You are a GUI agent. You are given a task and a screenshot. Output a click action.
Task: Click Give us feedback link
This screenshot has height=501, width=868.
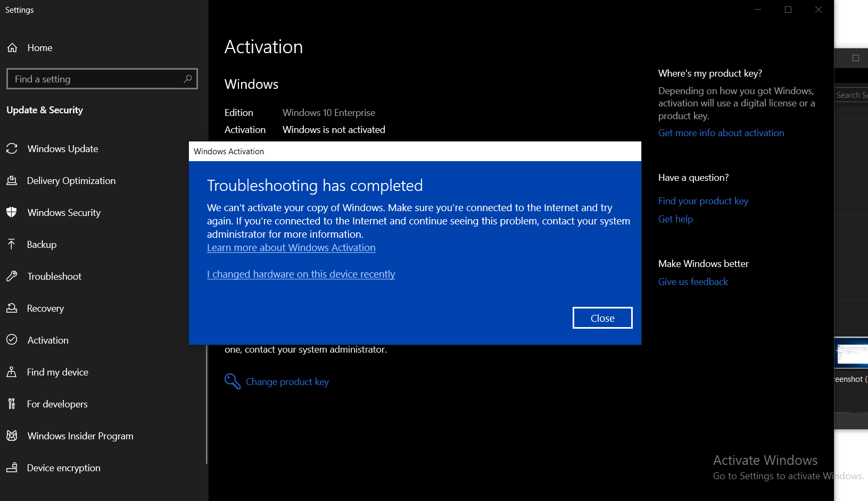coord(693,282)
